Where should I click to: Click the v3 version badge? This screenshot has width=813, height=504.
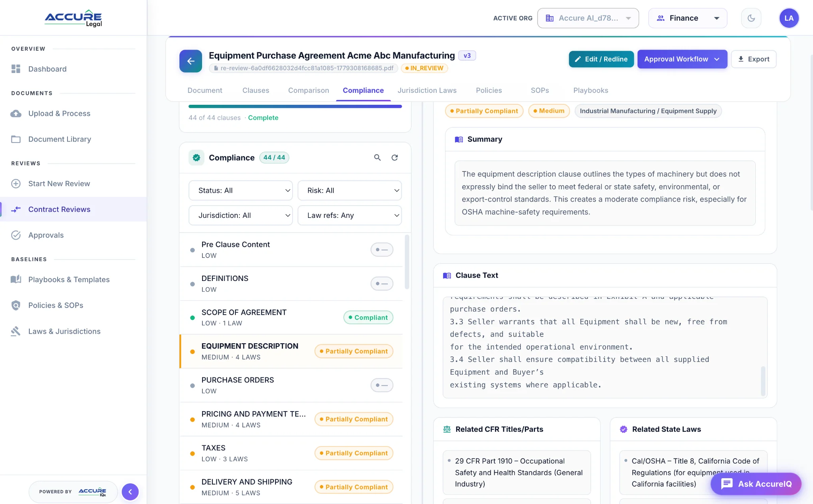click(x=467, y=56)
